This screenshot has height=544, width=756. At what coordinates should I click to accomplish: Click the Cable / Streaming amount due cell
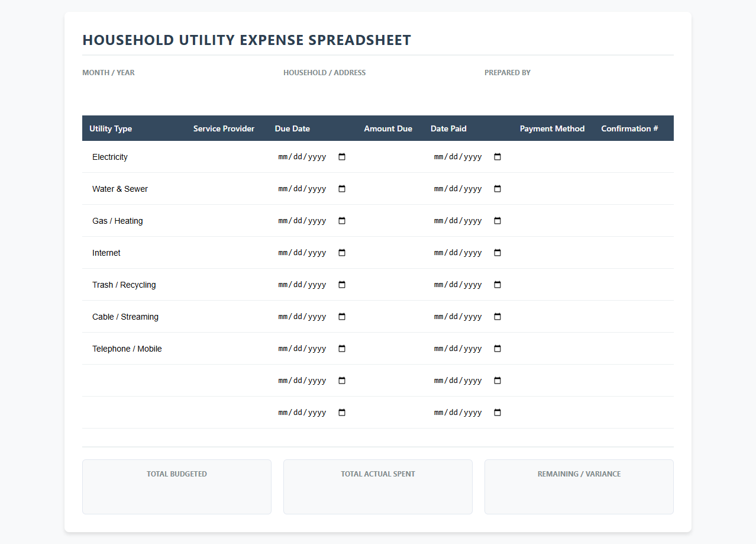pos(390,317)
